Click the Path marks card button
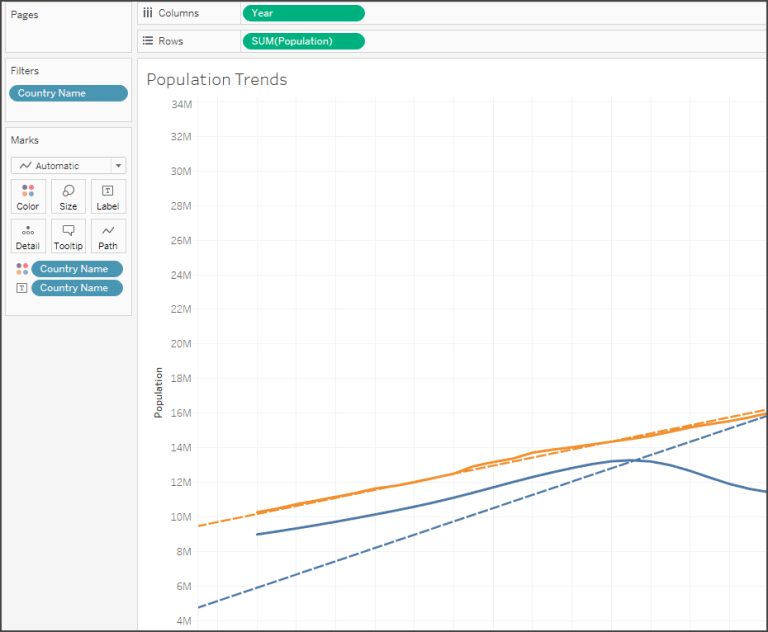Image resolution: width=768 pixels, height=632 pixels. click(108, 236)
